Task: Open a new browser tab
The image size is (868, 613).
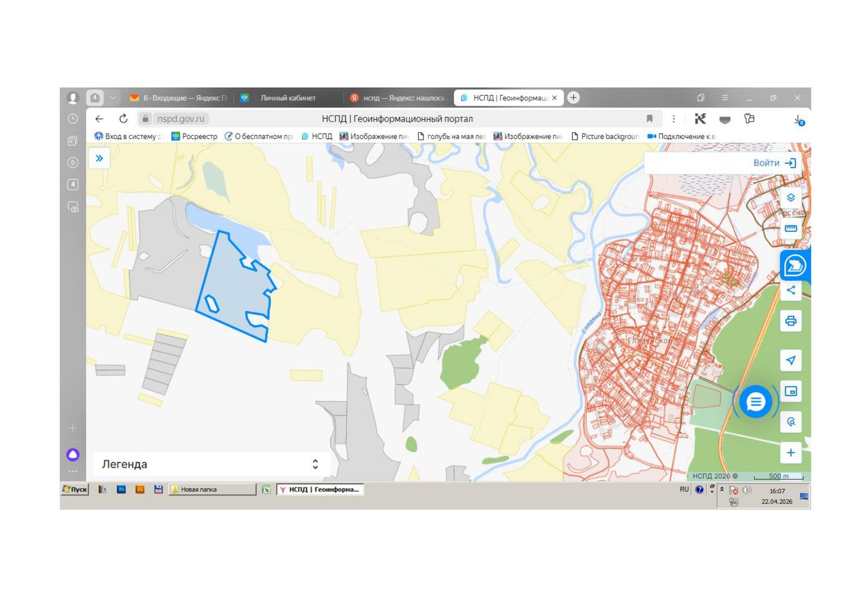Action: click(573, 98)
